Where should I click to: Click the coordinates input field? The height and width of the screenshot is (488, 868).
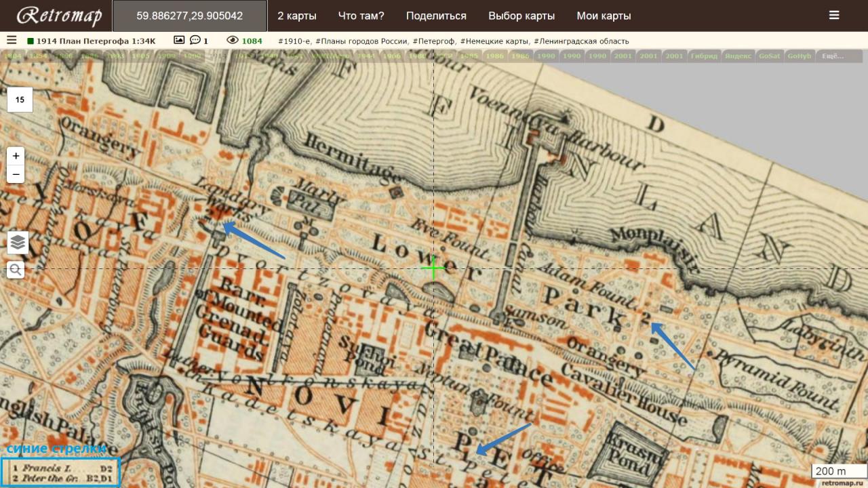(190, 16)
